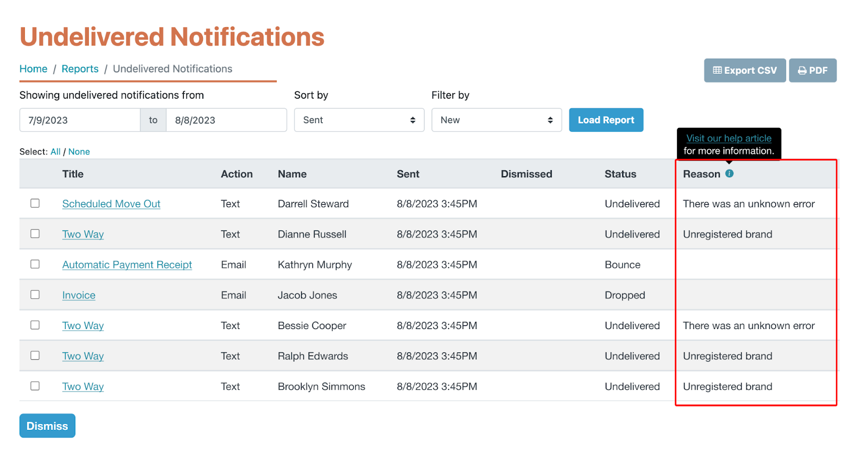Download the report as PDF
Viewport: 868px width, 451px height.
tap(813, 70)
